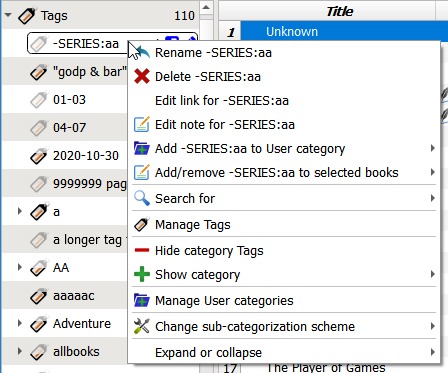This screenshot has height=373, width=448.
Task: Choose Rename -SERIES:aa
Action: [284, 53]
